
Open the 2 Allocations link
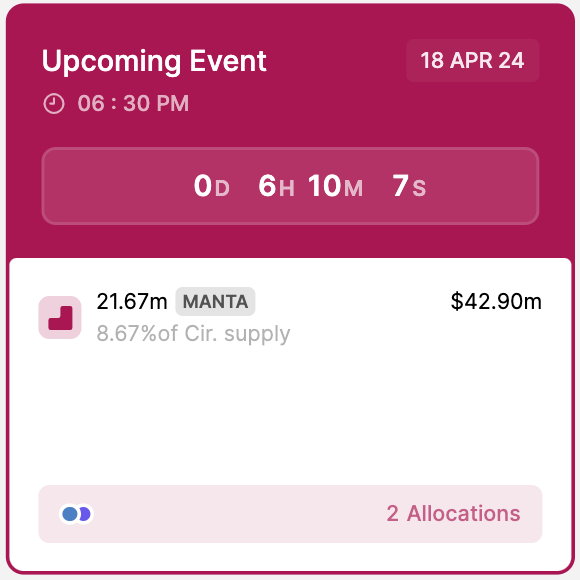(x=453, y=513)
